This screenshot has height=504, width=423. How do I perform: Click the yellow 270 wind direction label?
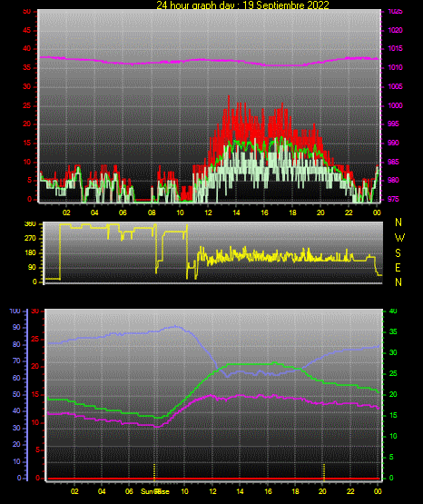click(x=30, y=239)
